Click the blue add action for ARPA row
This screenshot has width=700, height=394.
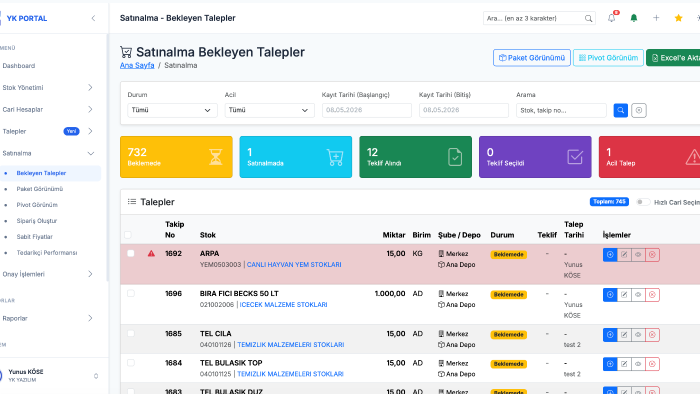tap(610, 255)
